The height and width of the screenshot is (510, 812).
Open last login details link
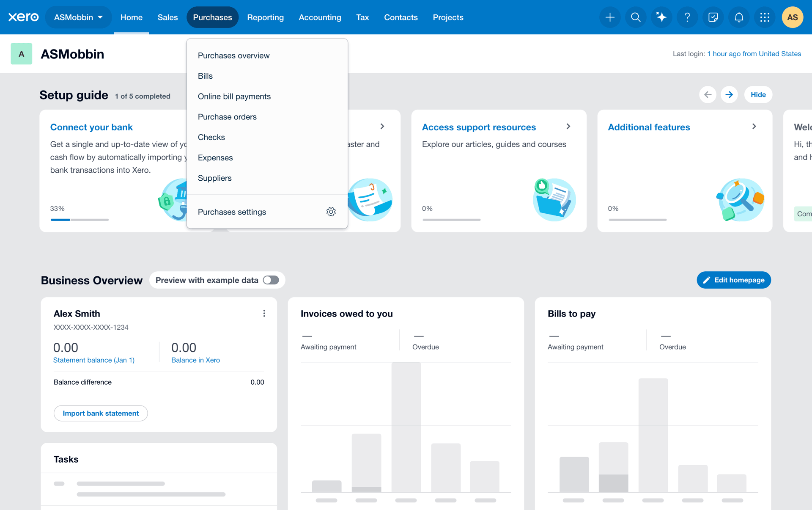click(754, 54)
